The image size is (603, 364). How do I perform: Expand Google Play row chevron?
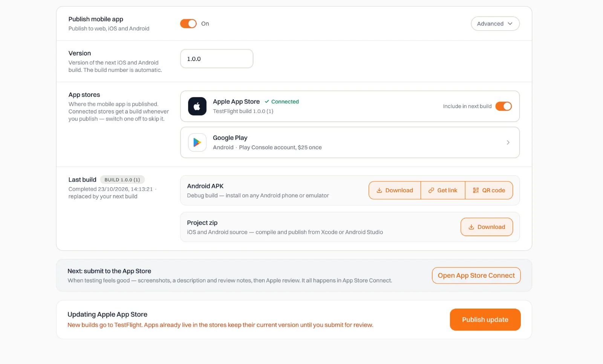click(508, 142)
